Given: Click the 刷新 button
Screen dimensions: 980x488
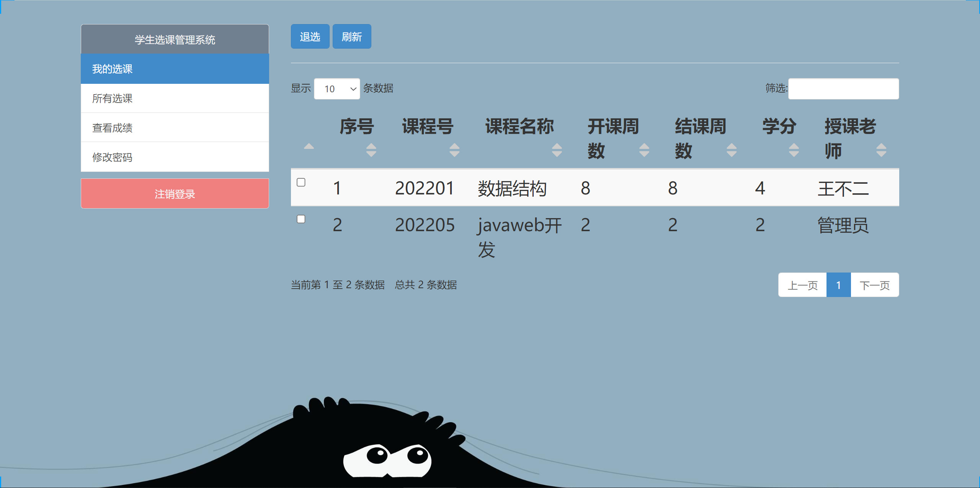Looking at the screenshot, I should [352, 36].
